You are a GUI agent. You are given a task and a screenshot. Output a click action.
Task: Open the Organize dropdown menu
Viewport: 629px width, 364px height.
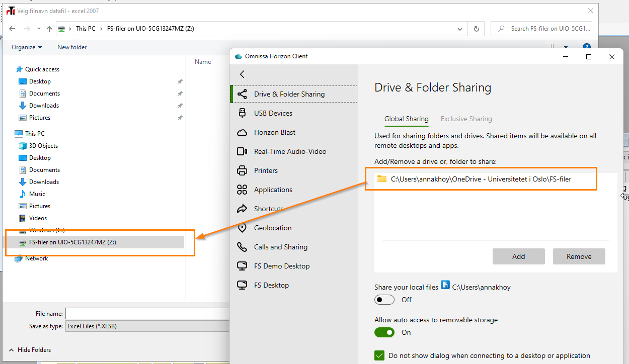point(27,47)
